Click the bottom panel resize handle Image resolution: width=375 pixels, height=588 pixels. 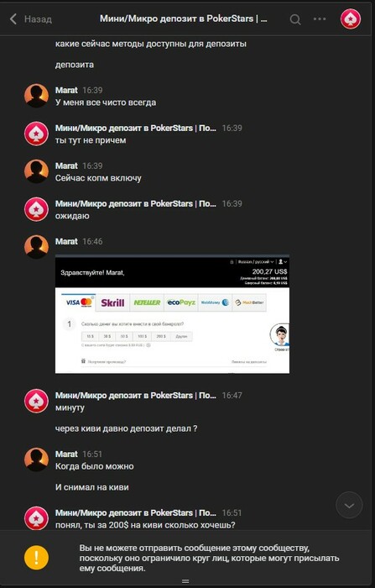(x=185, y=581)
